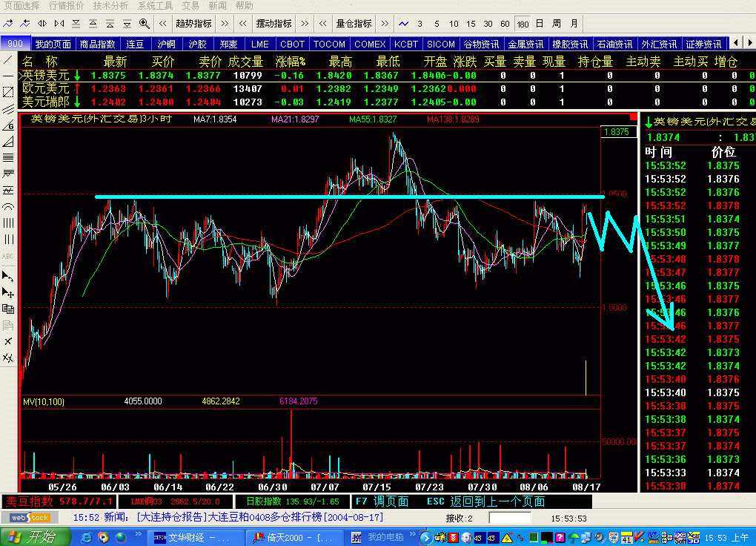
Task: Select the three vertical lines tool
Action: [7, 240]
